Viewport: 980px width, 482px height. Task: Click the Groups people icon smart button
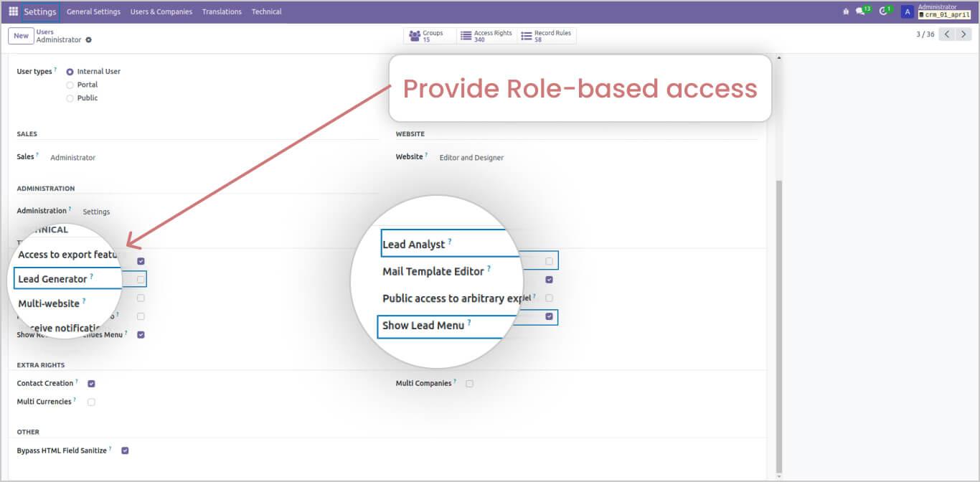tap(416, 34)
